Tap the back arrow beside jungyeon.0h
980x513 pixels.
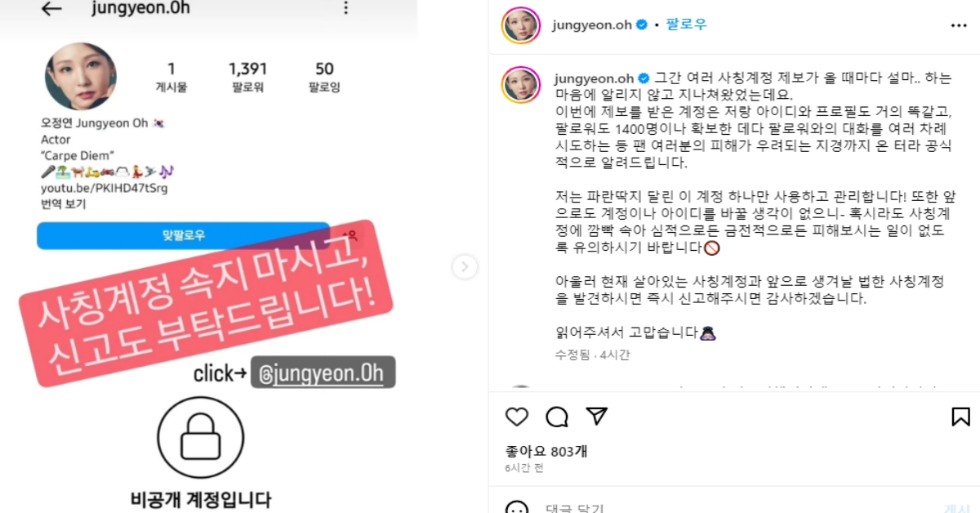(51, 8)
